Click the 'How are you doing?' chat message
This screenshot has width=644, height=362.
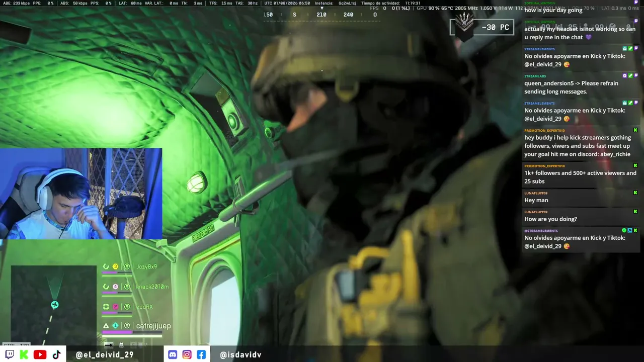tap(551, 219)
